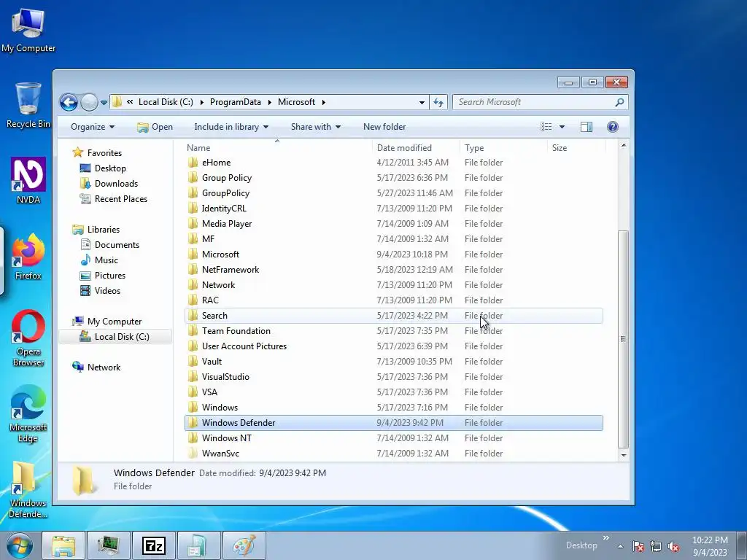Expand the arrow after Microsoft breadcrumb
The width and height of the screenshot is (747, 560).
click(324, 102)
